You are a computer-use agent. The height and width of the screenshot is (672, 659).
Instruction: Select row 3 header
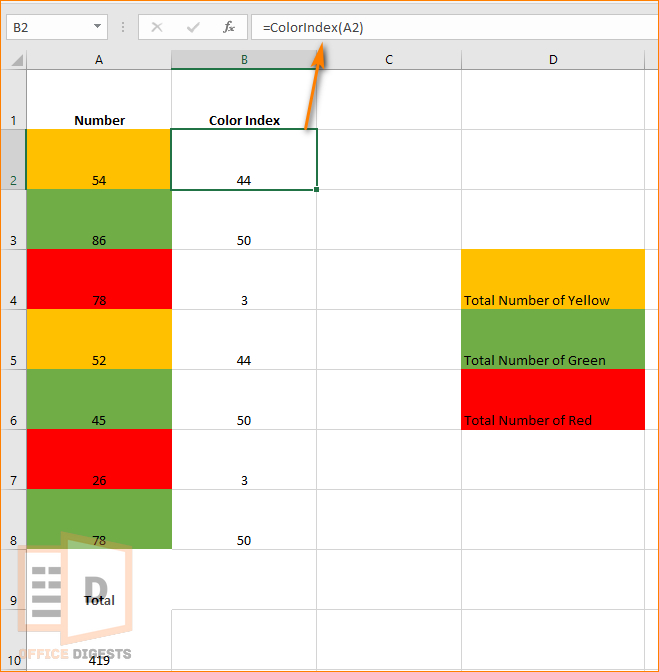[x=14, y=219]
